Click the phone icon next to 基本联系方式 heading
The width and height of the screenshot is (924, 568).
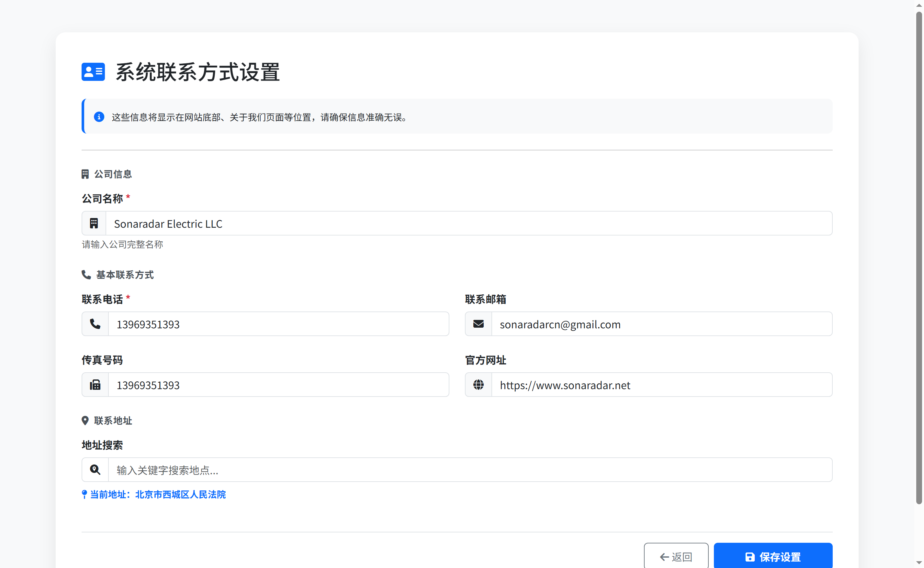[x=86, y=275]
